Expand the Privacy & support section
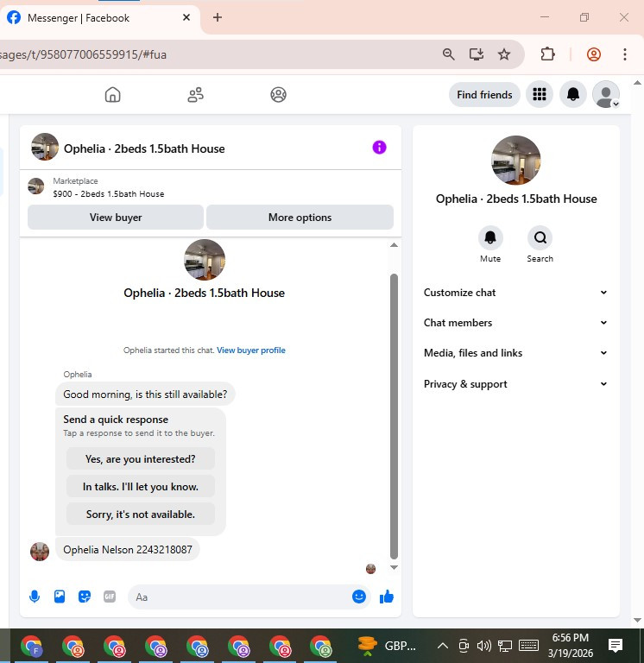Screen dimensions: 644x663 point(515,384)
